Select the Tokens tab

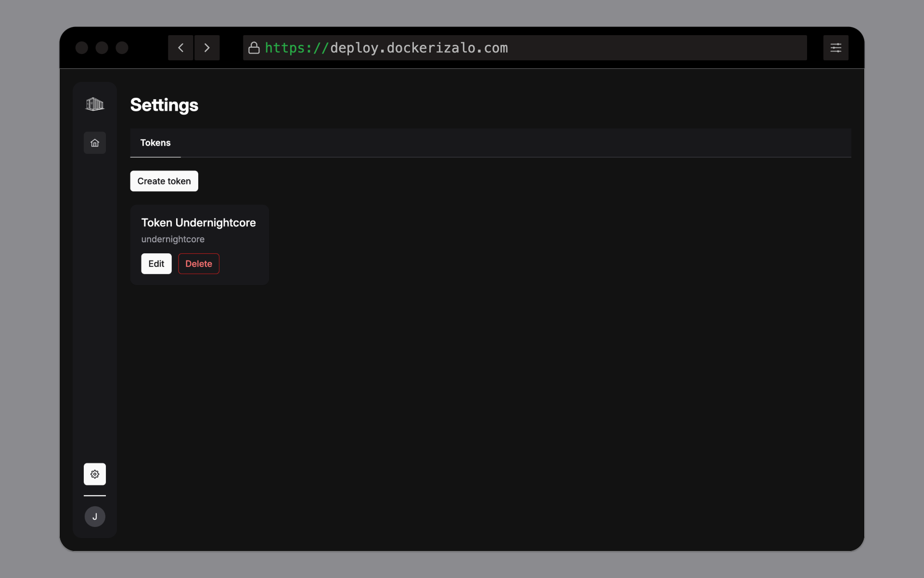[x=155, y=143]
